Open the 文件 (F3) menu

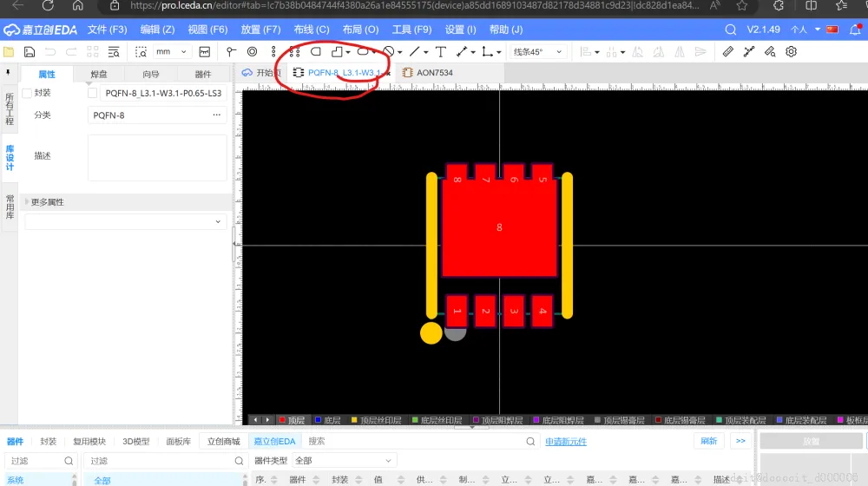click(x=108, y=30)
